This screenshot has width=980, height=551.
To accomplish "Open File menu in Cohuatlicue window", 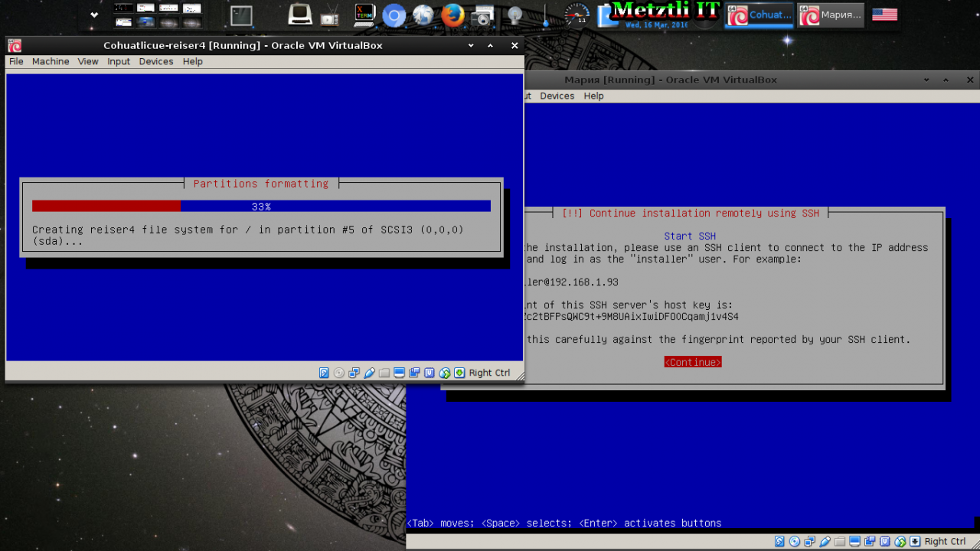I will tap(16, 61).
